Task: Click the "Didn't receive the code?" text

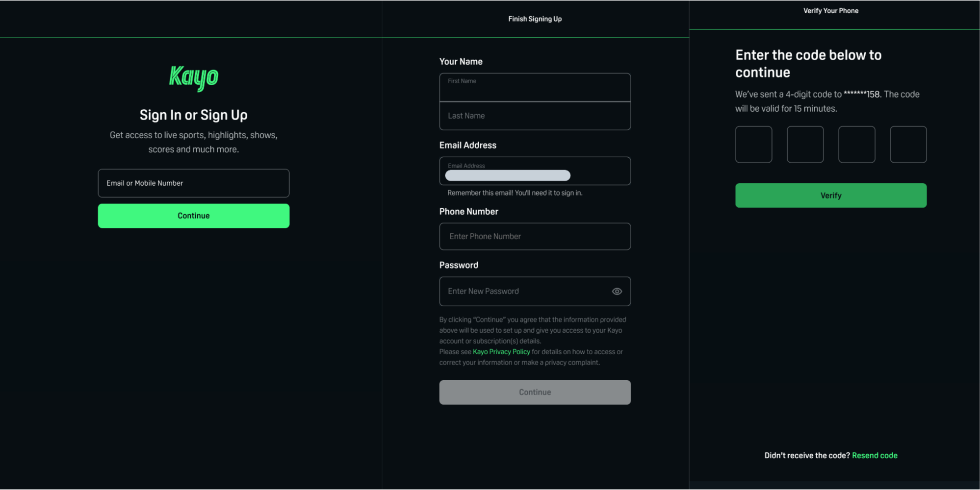Action: pos(807,456)
